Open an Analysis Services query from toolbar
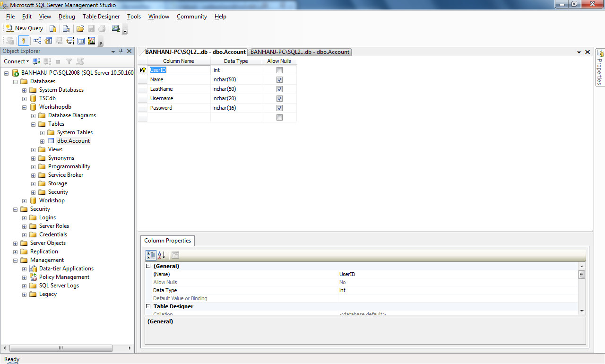Viewport: 605px width, 364px height. (66, 28)
